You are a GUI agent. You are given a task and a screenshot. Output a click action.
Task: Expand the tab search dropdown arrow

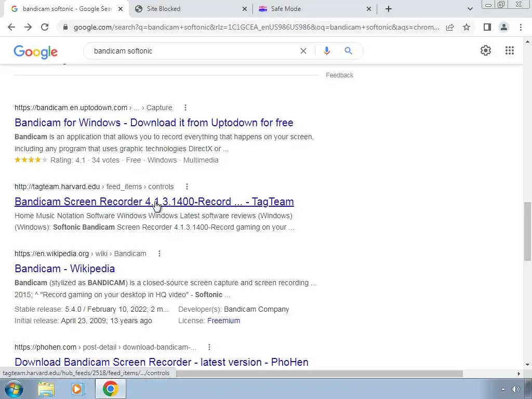[470, 9]
